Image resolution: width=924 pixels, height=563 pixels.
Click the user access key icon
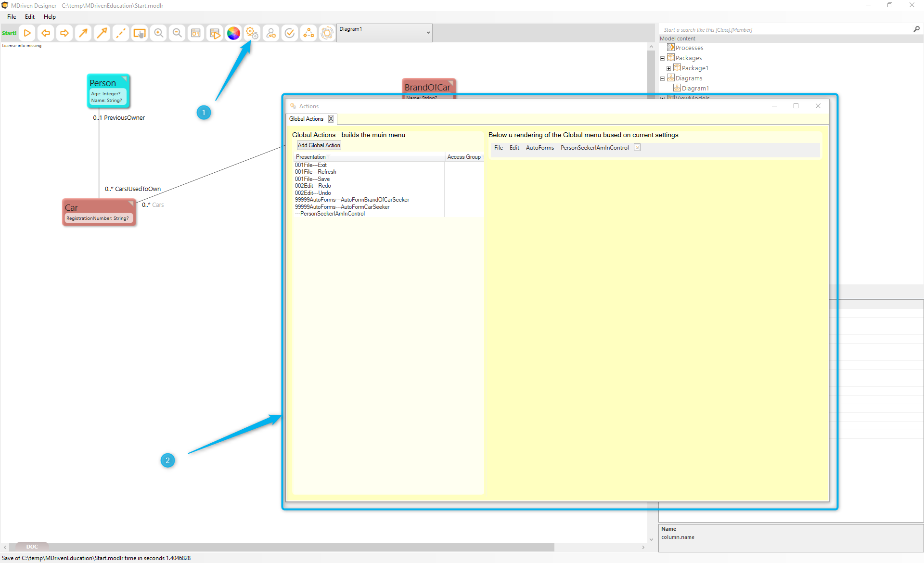coord(271,33)
